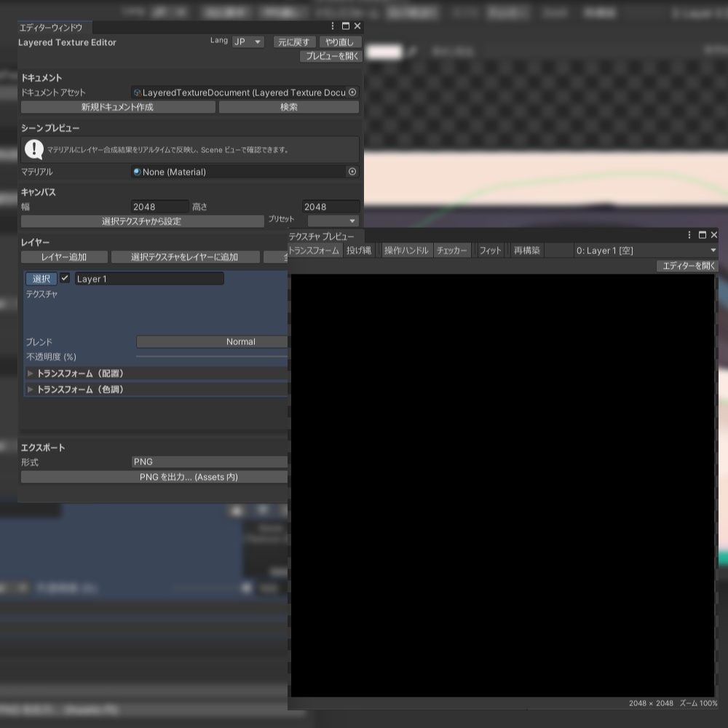Screen dimensions: 728x728
Task: Open the テクスチャ プレビュー kebab menu
Action: (688, 234)
